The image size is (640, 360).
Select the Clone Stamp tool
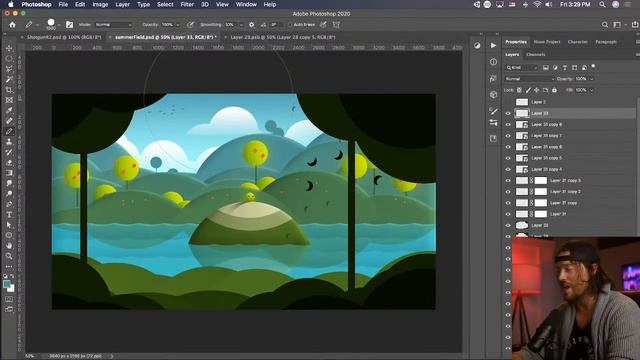pos(9,142)
